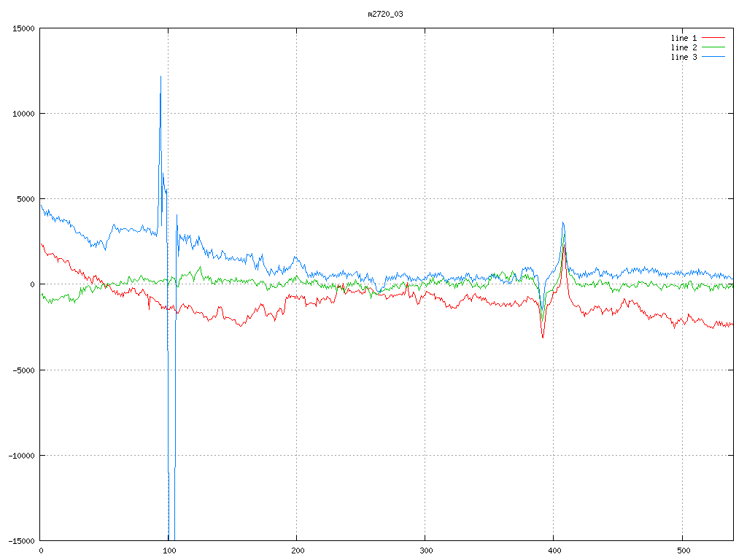Click the 'line 1' legend label
The height and width of the screenshot is (560, 747).
click(x=684, y=38)
